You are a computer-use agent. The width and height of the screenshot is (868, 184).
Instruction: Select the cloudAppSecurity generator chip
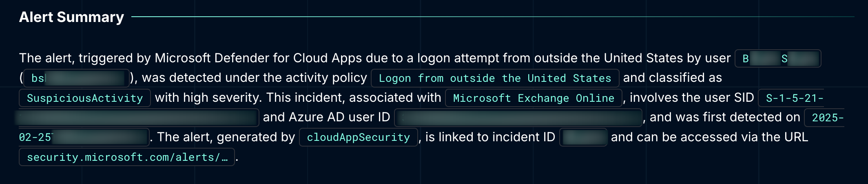point(358,137)
